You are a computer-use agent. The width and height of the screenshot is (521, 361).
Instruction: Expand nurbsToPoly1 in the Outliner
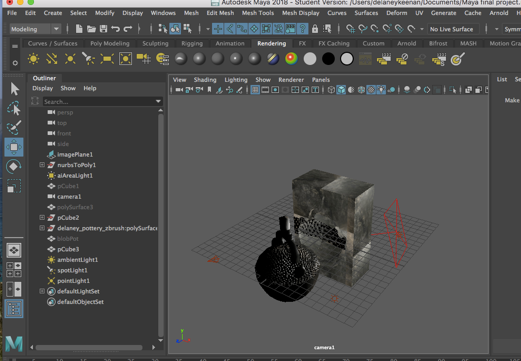click(x=42, y=165)
